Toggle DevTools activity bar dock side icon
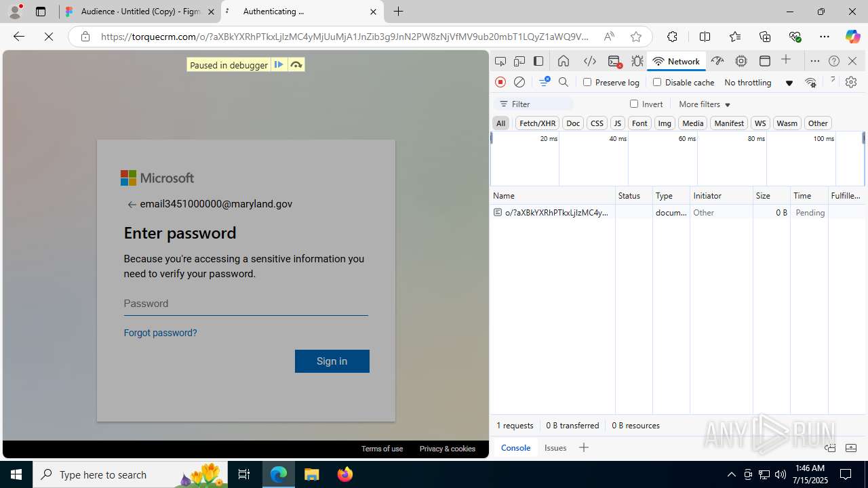 pyautogui.click(x=538, y=61)
